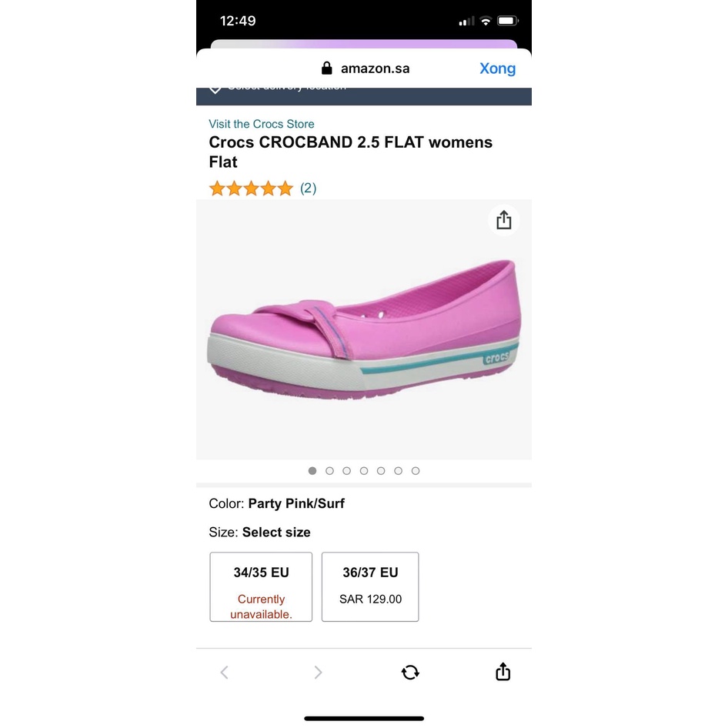Tap the lock icon beside amazon.sa
728x728 pixels.
(327, 68)
